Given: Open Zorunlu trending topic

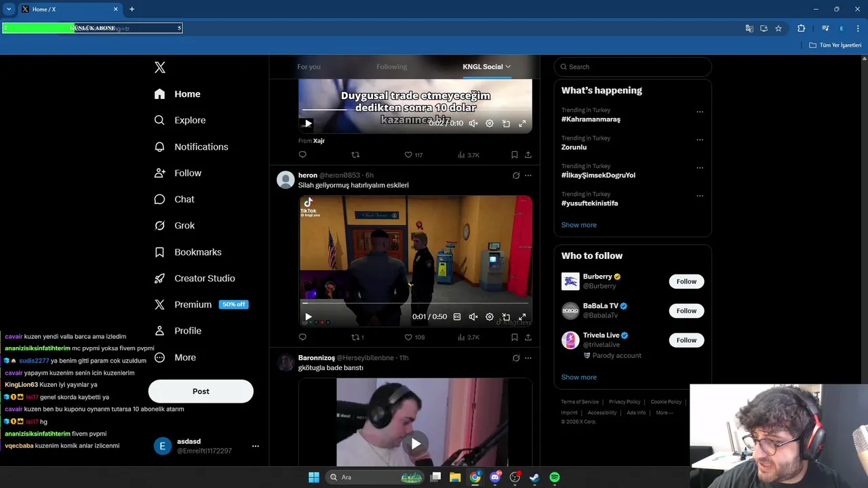Looking at the screenshot, I should click(574, 147).
